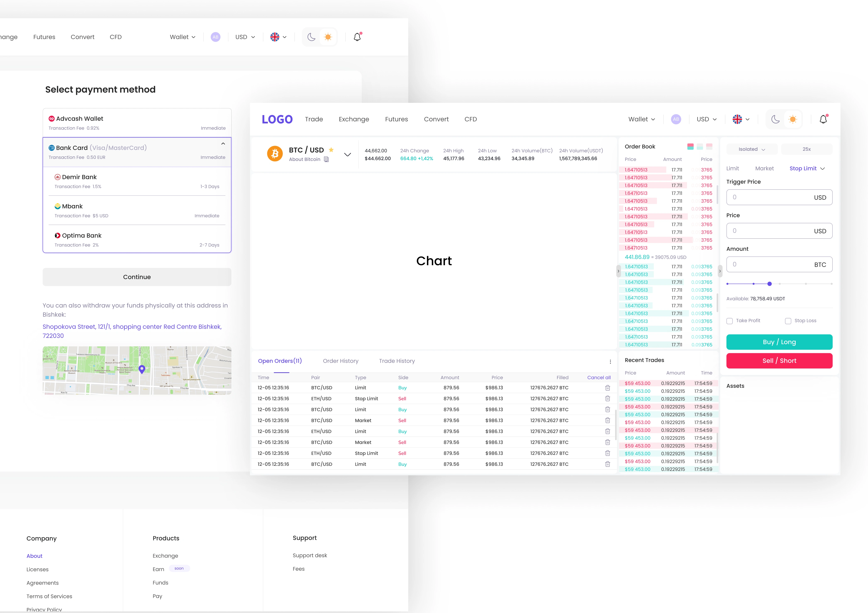
Task: Open the Isolated margin mode dropdown
Action: 752,149
